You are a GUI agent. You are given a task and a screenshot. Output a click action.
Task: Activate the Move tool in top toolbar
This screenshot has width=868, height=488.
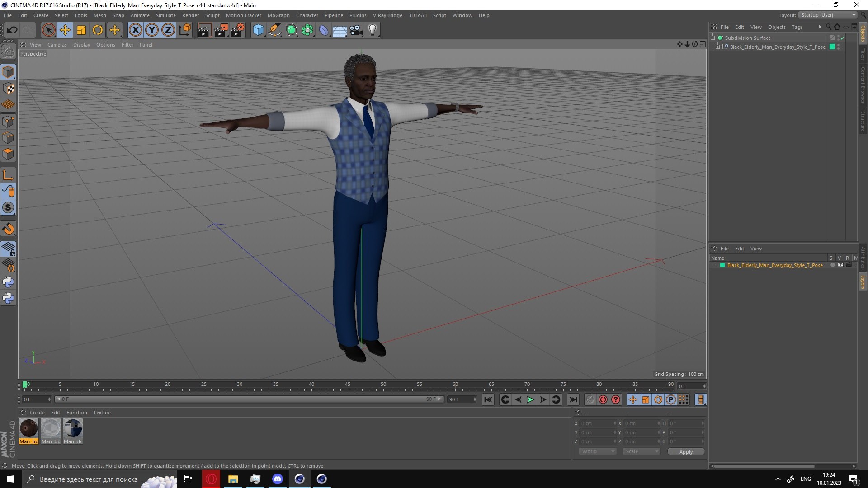65,30
